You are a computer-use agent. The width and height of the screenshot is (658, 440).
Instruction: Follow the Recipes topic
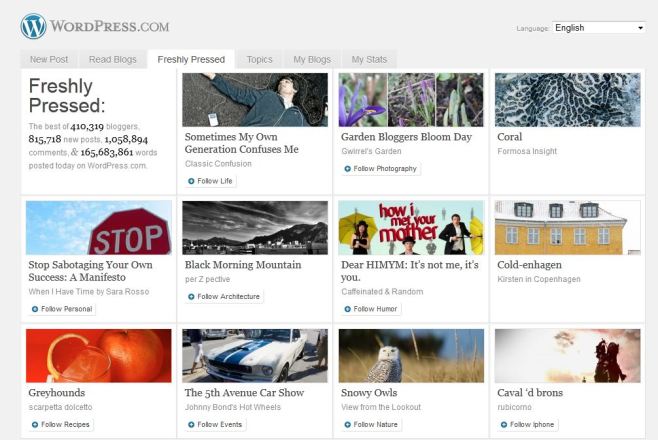pos(61,425)
